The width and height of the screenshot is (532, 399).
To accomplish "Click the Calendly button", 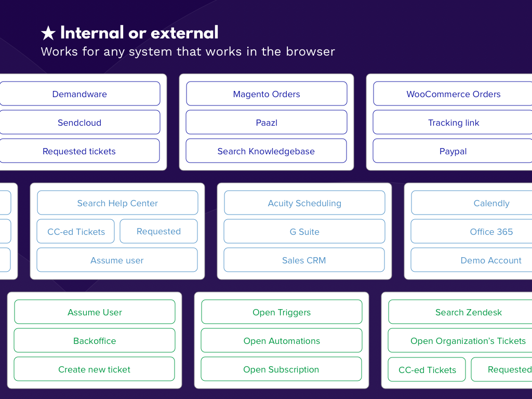I will click(491, 203).
